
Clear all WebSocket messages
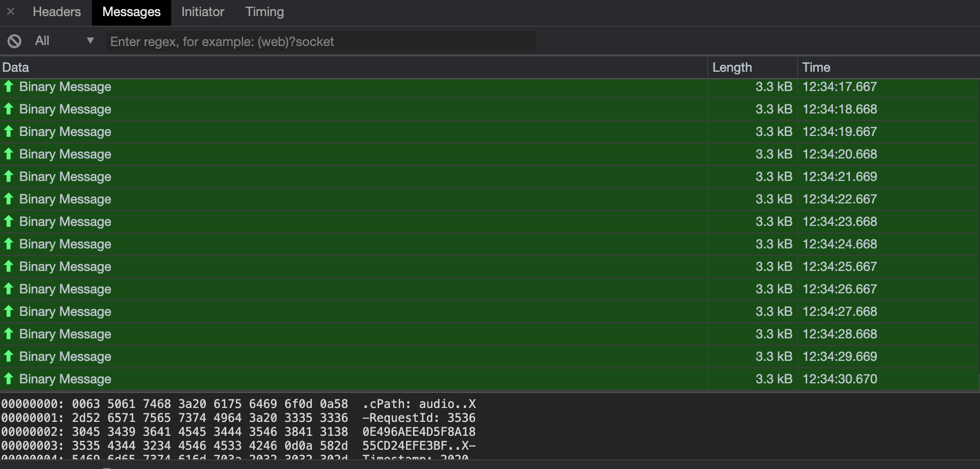[x=14, y=41]
